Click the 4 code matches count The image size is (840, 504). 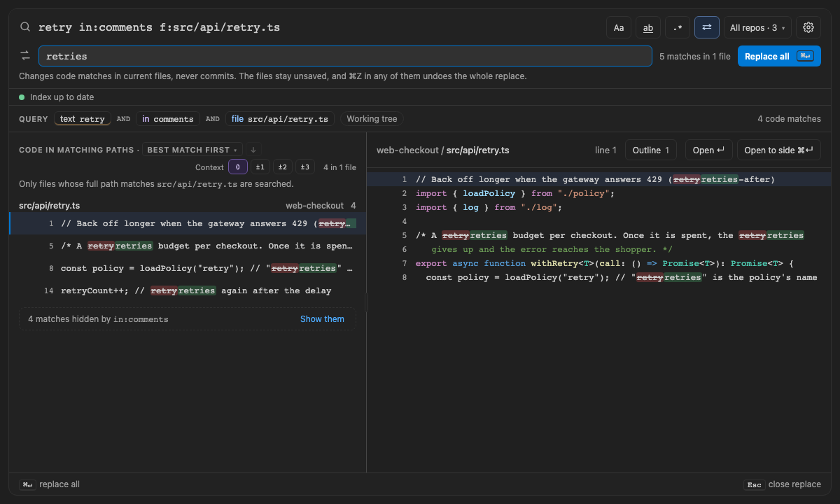tap(789, 119)
